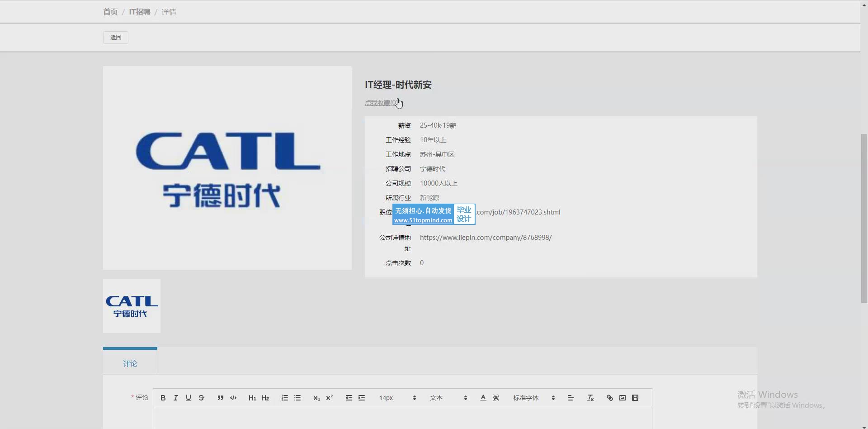The width and height of the screenshot is (868, 429).
Task: Click the industry value 新能源
Action: point(429,198)
